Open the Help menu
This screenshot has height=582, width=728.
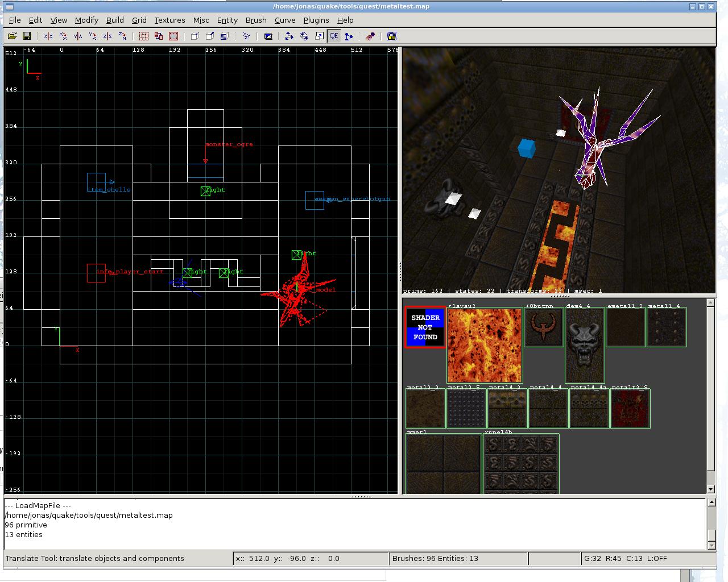click(x=345, y=20)
